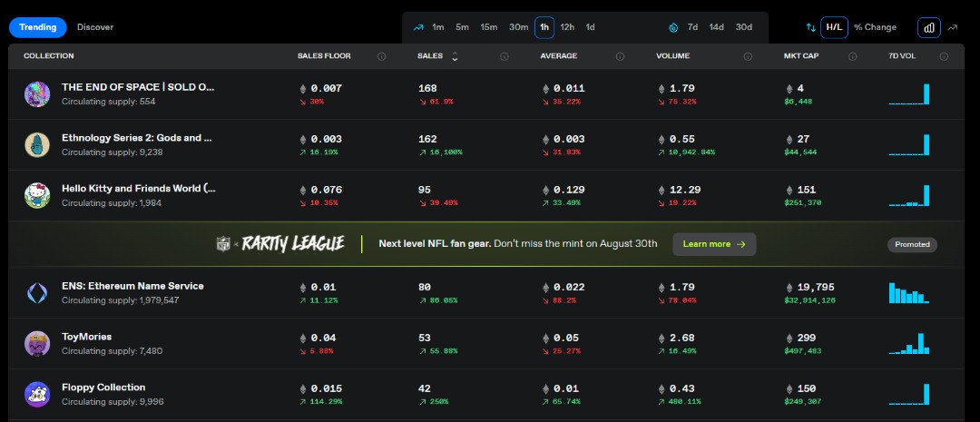This screenshot has width=980, height=422.
Task: Click the flame icon before 7d
Action: coord(673,27)
